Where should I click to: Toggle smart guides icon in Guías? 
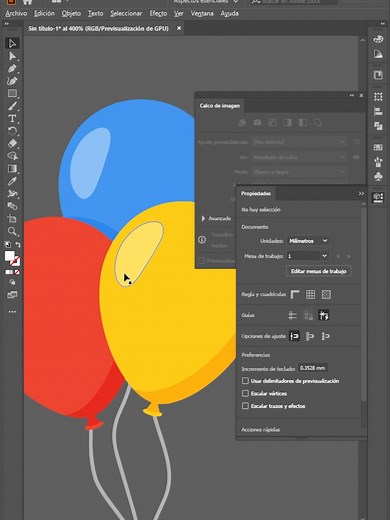click(324, 315)
